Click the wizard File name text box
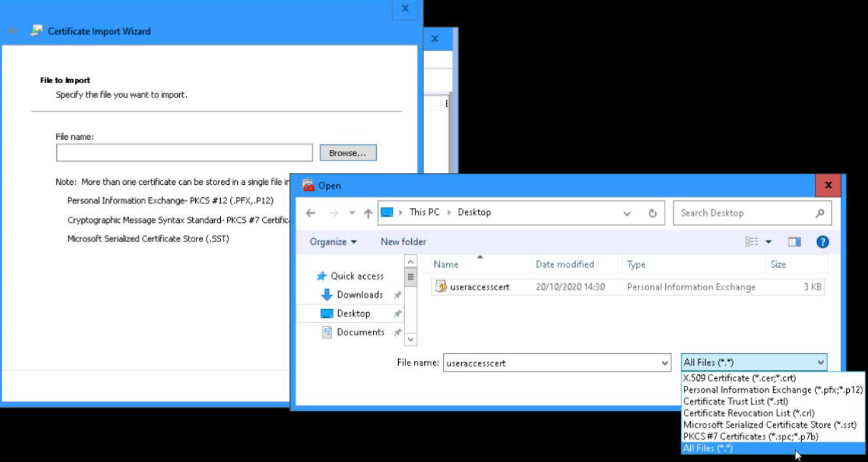 (x=184, y=153)
